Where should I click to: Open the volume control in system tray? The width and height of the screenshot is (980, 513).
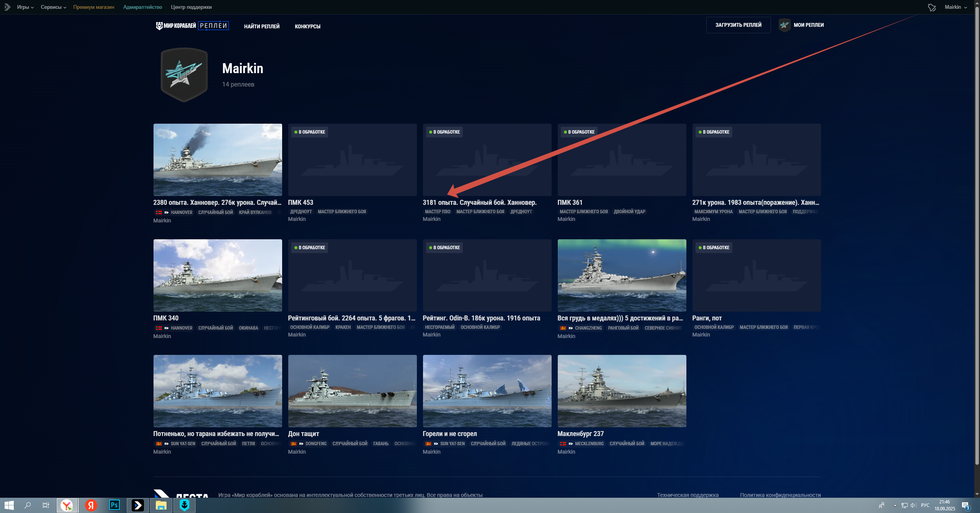[913, 505]
